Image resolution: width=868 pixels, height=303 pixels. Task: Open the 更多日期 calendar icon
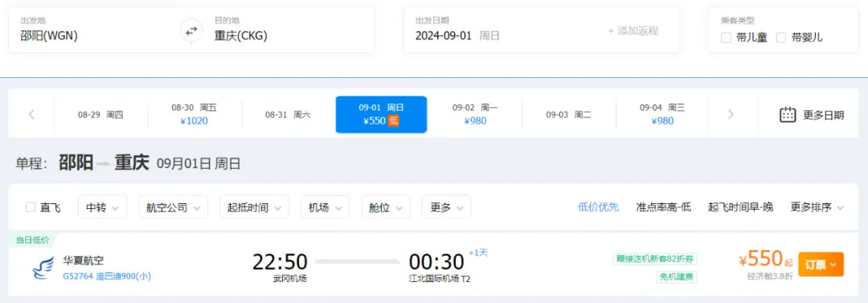787,115
